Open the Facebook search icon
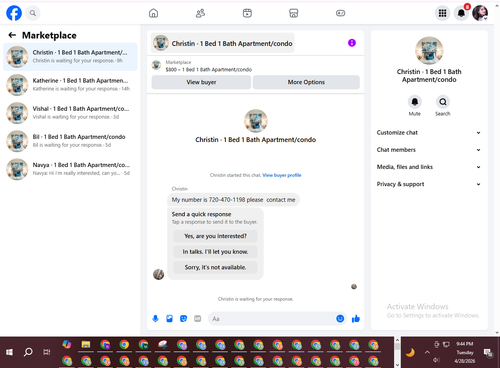The width and height of the screenshot is (500, 368). (33, 13)
